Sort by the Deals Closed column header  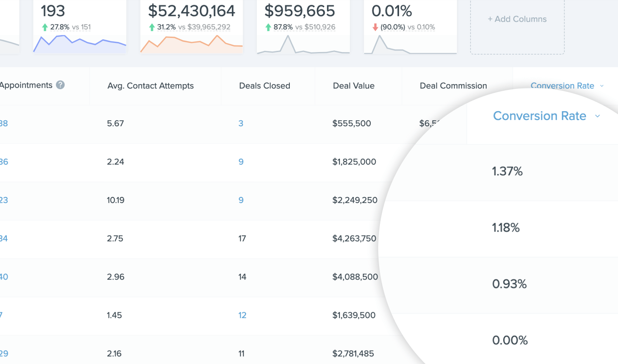[x=265, y=86]
